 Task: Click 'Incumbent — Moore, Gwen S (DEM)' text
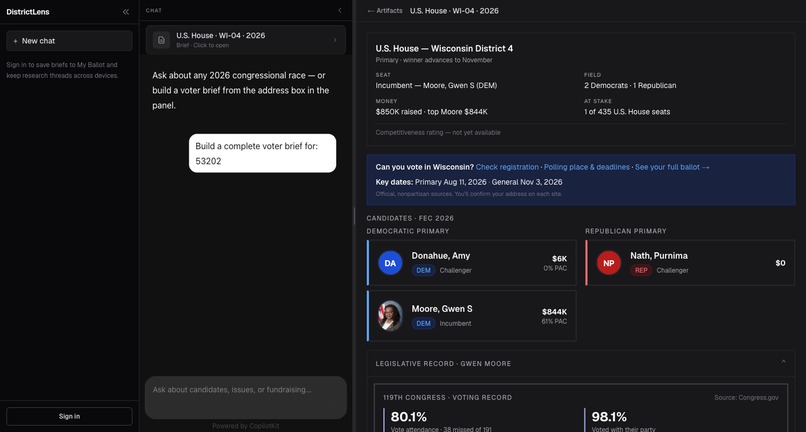[x=436, y=85]
